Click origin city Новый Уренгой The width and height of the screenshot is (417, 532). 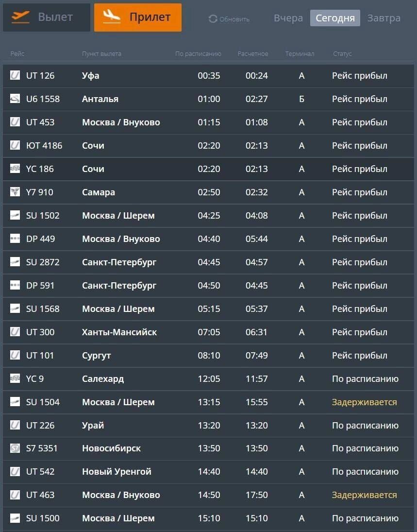pos(117,472)
